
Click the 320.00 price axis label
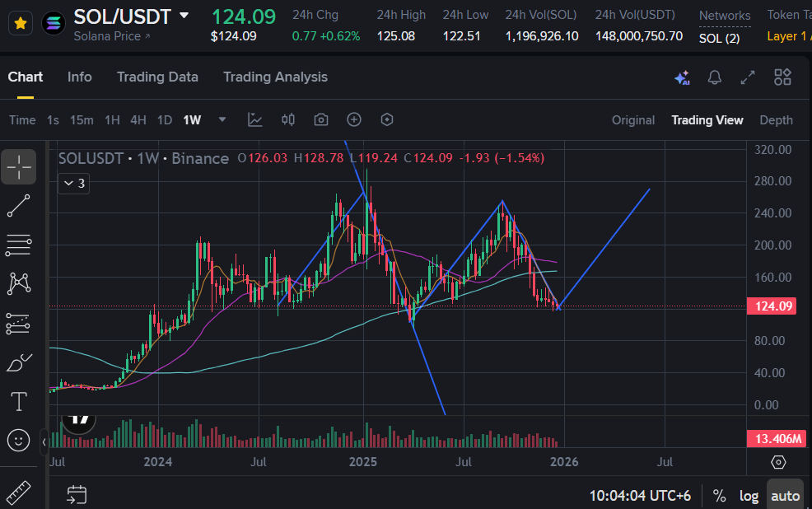pos(772,150)
